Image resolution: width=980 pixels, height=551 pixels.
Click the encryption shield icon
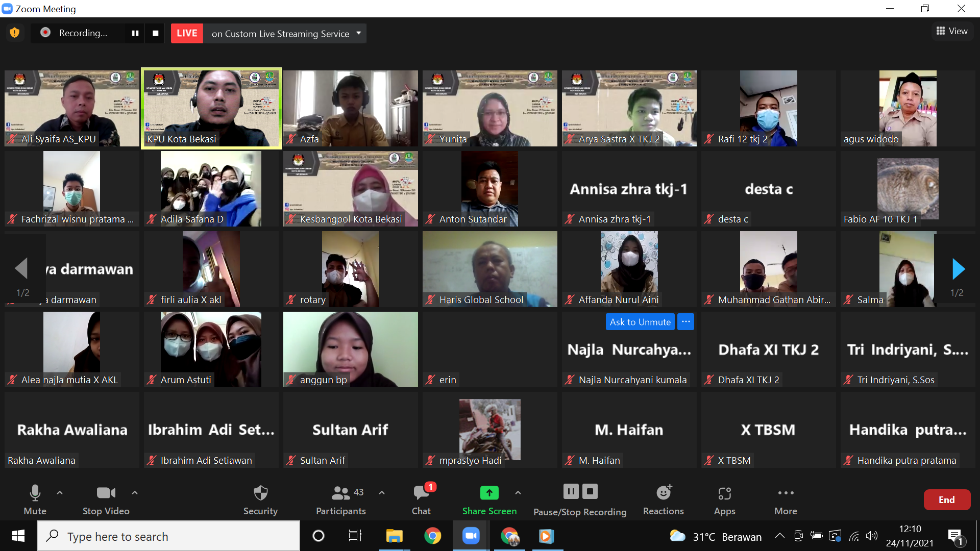(x=15, y=33)
